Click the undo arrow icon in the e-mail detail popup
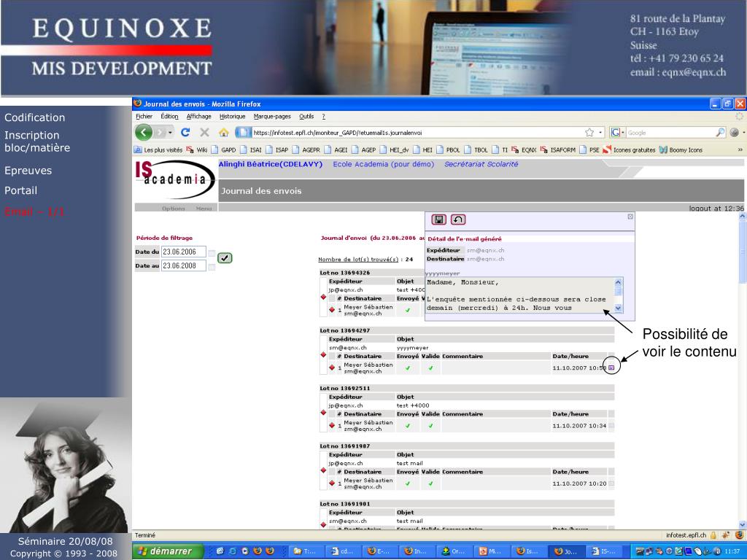Image resolution: width=747 pixels, height=560 pixels. 458,219
